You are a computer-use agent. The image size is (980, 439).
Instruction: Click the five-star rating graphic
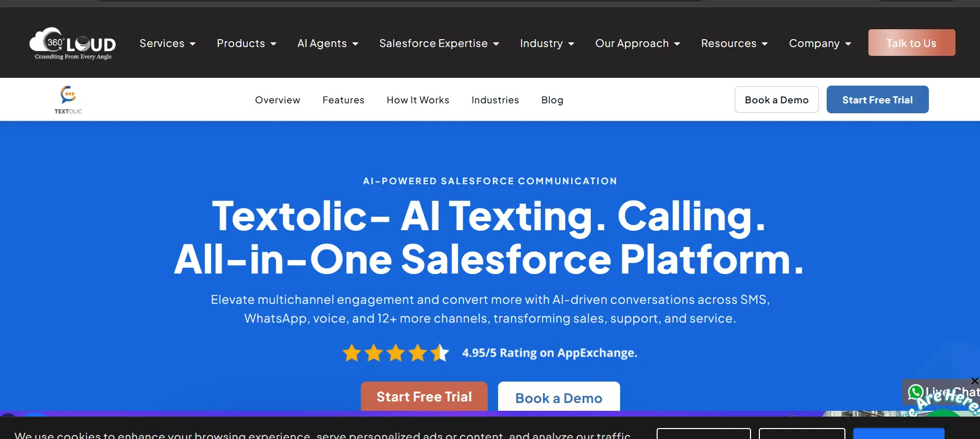pos(395,353)
